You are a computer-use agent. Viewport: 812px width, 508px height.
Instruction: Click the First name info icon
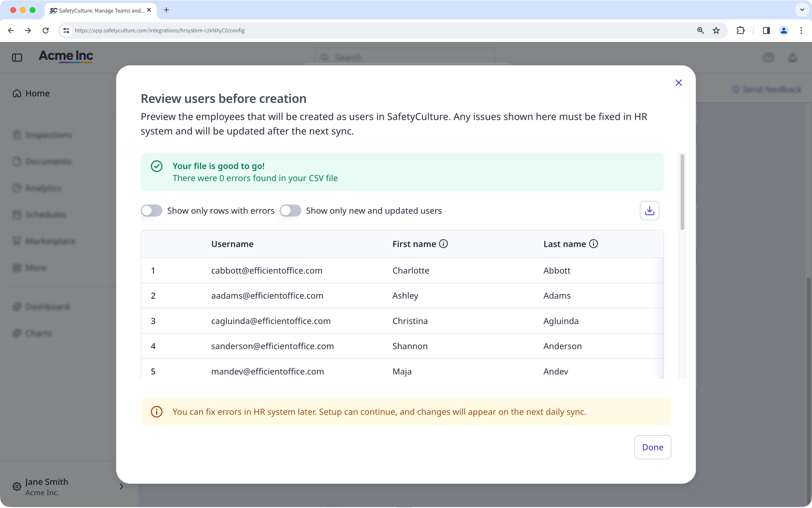coord(443,244)
